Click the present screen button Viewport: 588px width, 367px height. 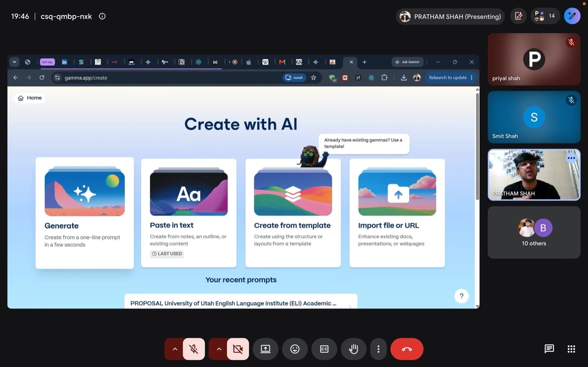[x=265, y=349]
